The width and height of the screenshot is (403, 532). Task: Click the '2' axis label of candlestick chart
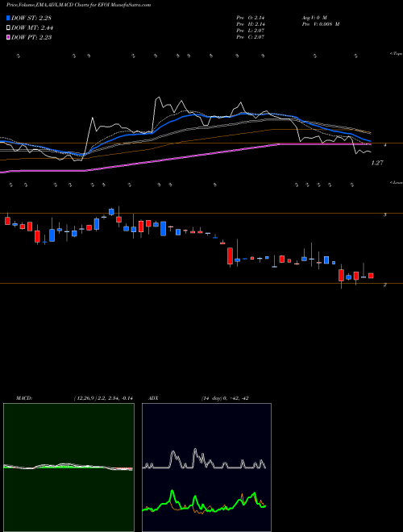pos(384,285)
